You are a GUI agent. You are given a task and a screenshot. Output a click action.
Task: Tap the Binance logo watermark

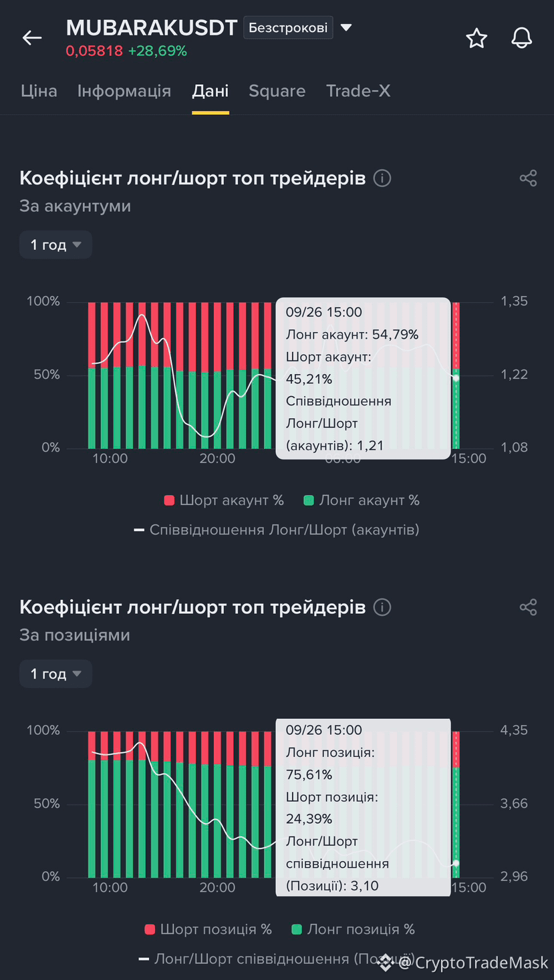[385, 962]
